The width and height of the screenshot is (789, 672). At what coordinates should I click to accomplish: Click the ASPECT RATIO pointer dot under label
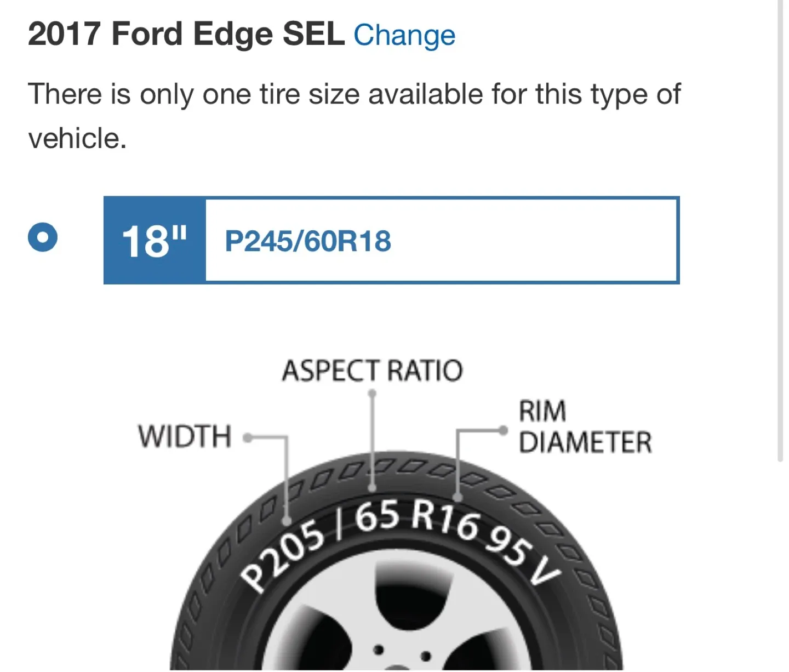pyautogui.click(x=372, y=393)
